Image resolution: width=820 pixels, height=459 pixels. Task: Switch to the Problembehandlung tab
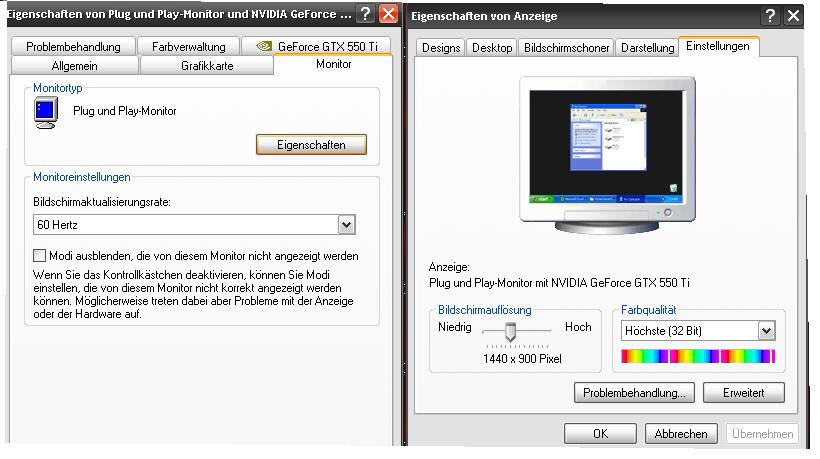click(73, 47)
